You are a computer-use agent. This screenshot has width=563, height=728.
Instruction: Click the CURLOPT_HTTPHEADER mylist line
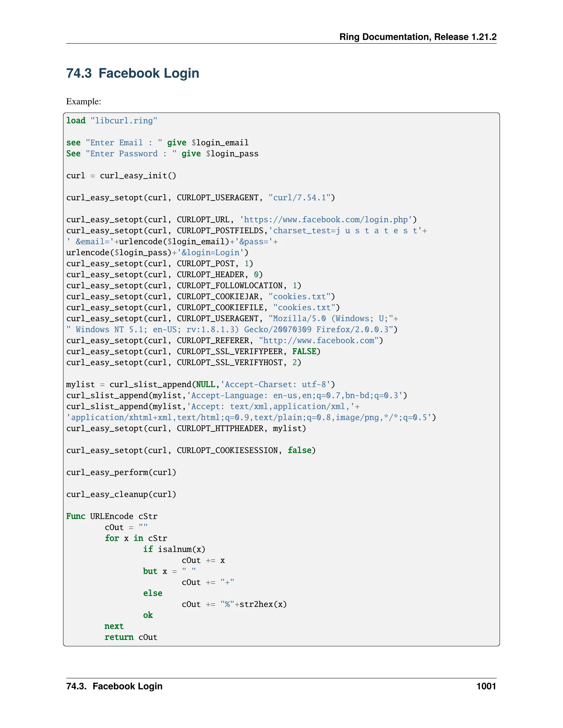pyautogui.click(x=186, y=428)
